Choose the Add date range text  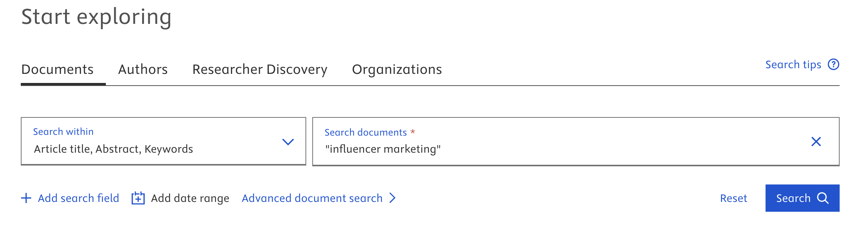tap(190, 198)
